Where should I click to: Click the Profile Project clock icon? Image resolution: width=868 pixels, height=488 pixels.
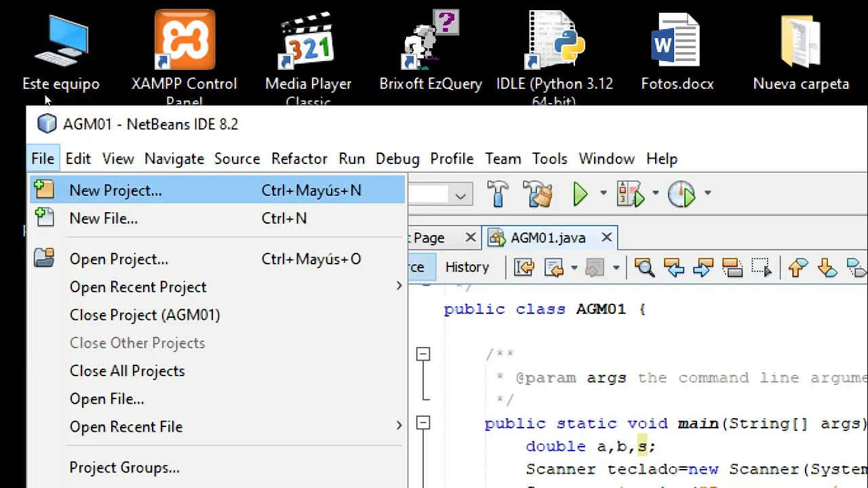pyautogui.click(x=682, y=194)
